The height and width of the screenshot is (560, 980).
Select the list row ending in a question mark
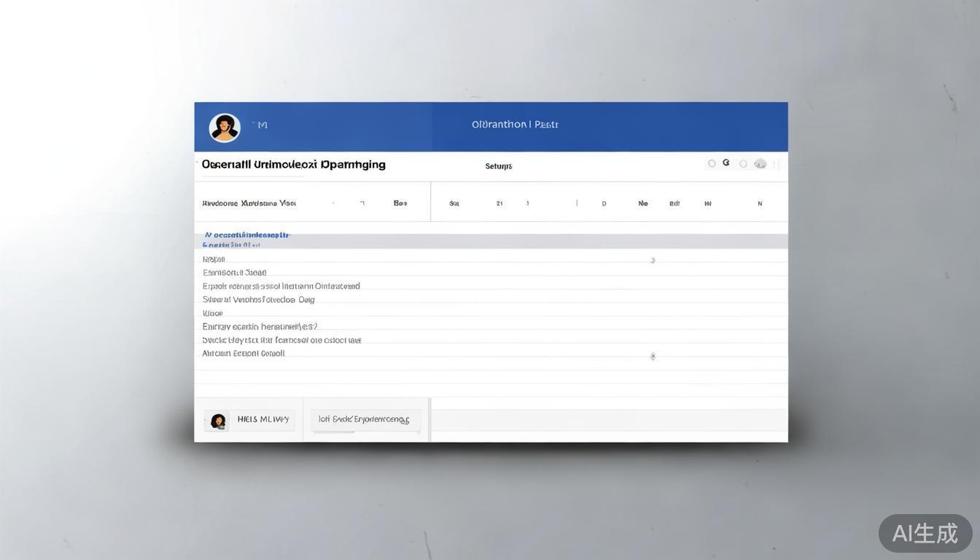pos(260,327)
